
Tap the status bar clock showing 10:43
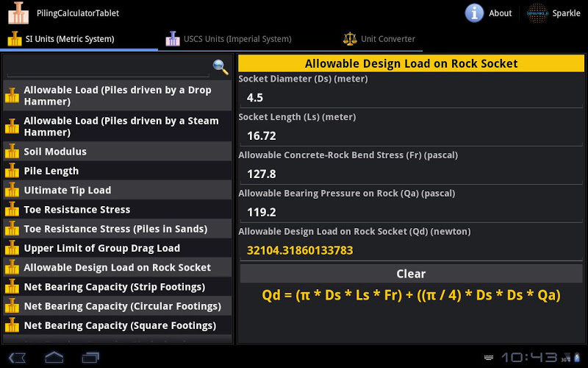tap(529, 358)
